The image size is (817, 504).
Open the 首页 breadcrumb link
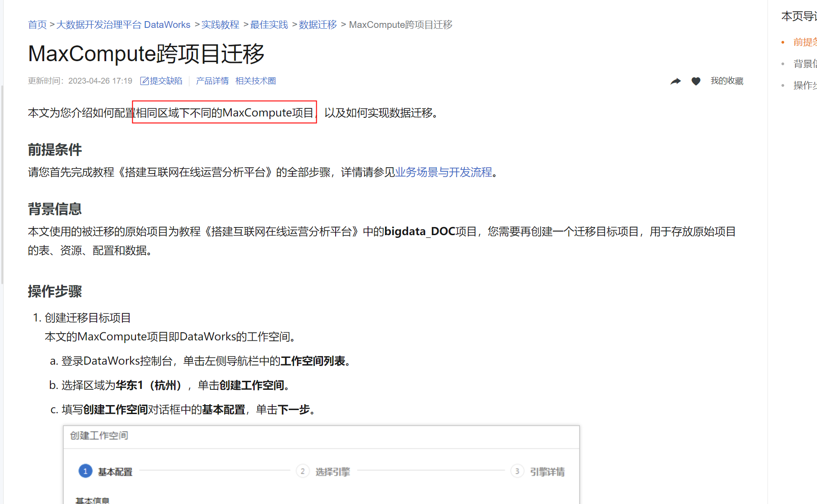coord(37,25)
